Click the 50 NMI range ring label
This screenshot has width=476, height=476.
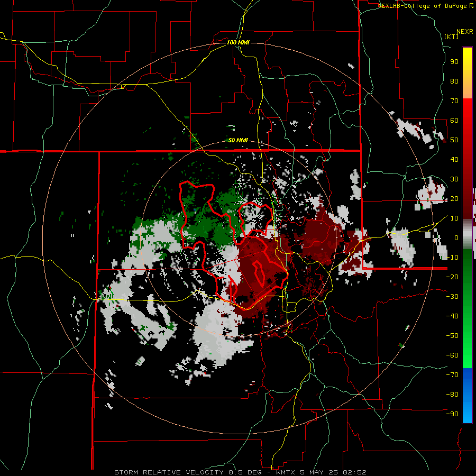point(238,140)
